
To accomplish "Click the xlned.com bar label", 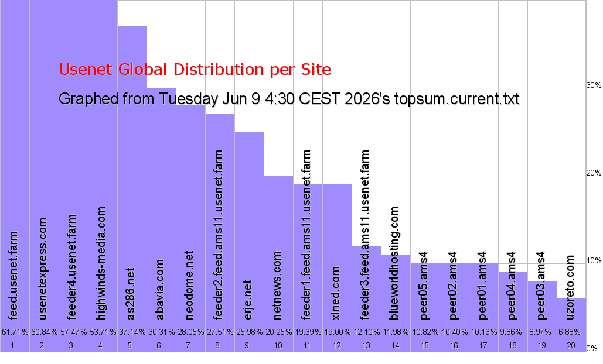I will pos(335,293).
